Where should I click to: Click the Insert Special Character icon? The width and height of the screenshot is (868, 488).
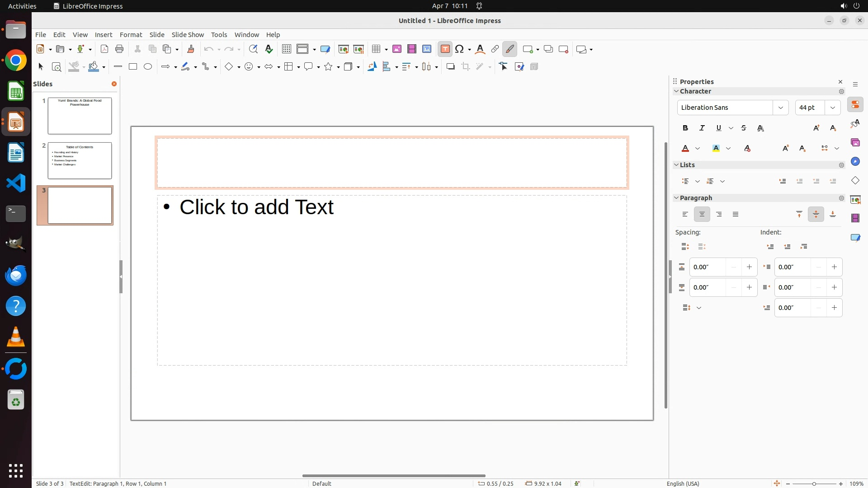460,49
